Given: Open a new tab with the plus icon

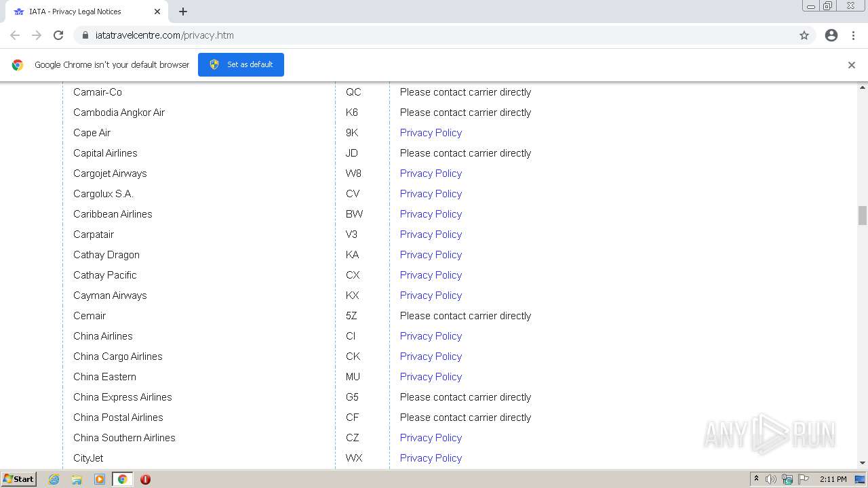Looking at the screenshot, I should [x=183, y=12].
